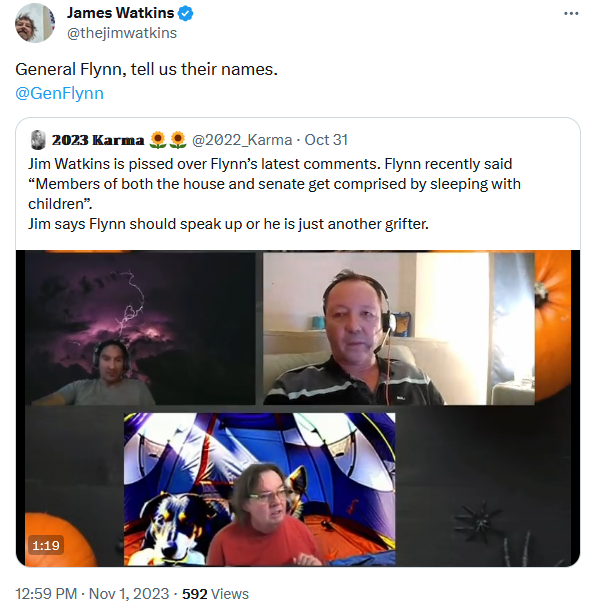593x611 pixels.
Task: Click the tent background video panel with dog
Action: point(259,489)
